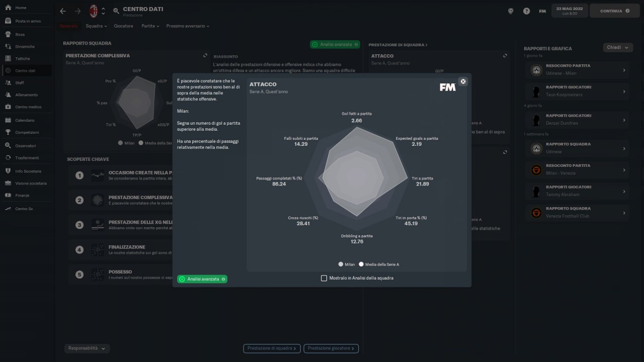The width and height of the screenshot is (644, 362).
Task: Expand the Denzel Dumfries report chevron
Action: (624, 120)
